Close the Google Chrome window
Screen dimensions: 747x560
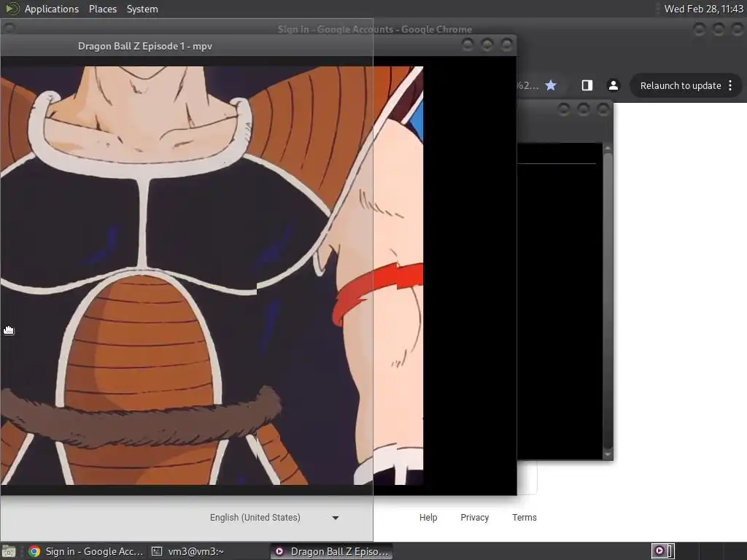coord(738,29)
